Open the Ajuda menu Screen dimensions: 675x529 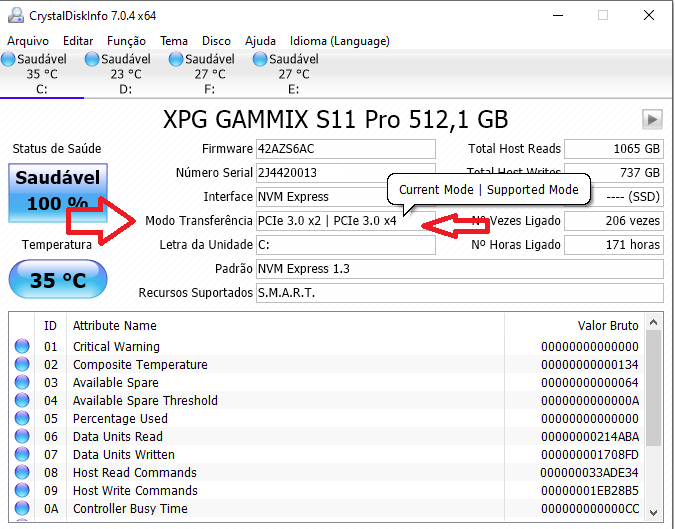(260, 41)
